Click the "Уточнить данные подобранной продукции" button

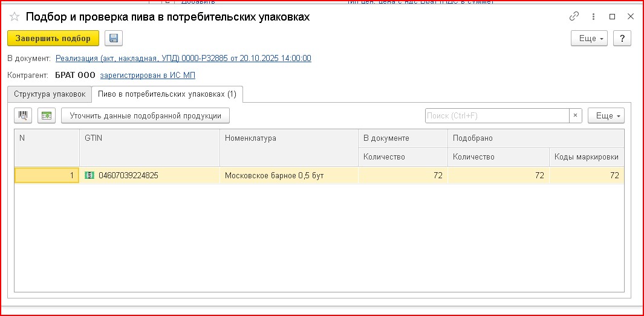coord(145,115)
